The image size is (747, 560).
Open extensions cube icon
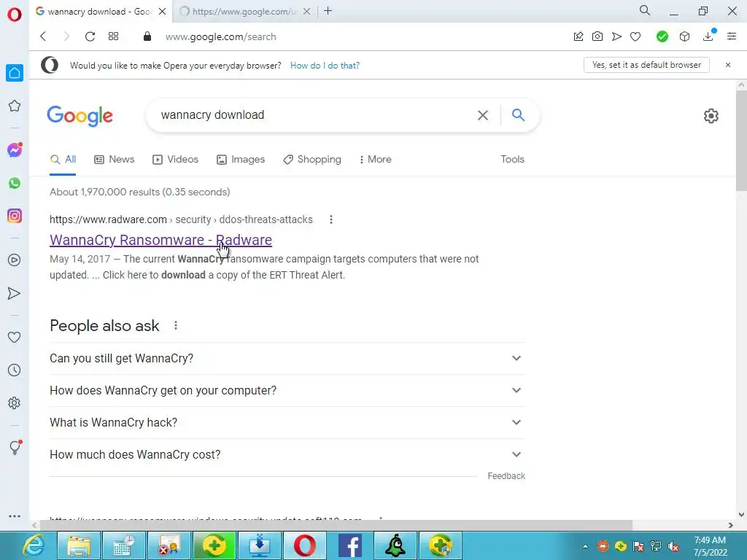[x=684, y=36]
